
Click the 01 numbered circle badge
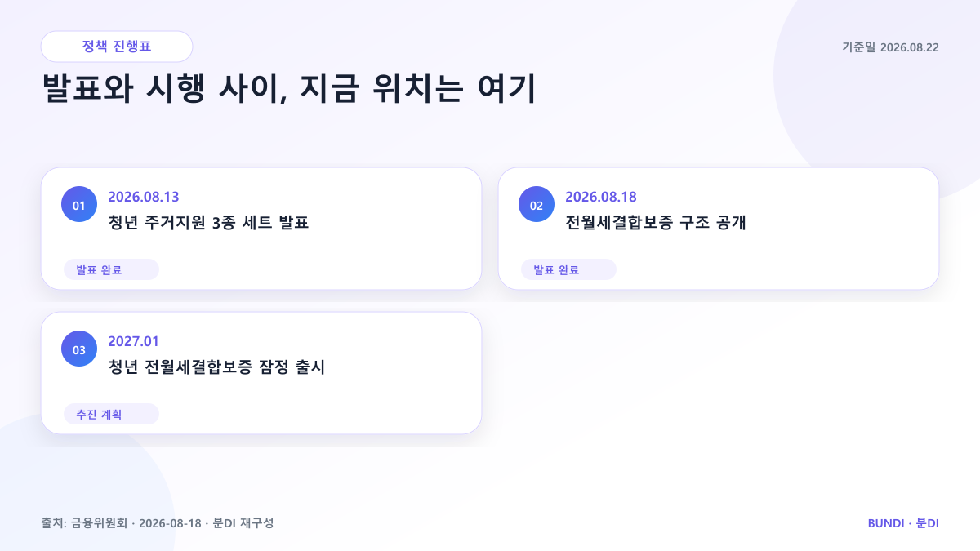[79, 204]
